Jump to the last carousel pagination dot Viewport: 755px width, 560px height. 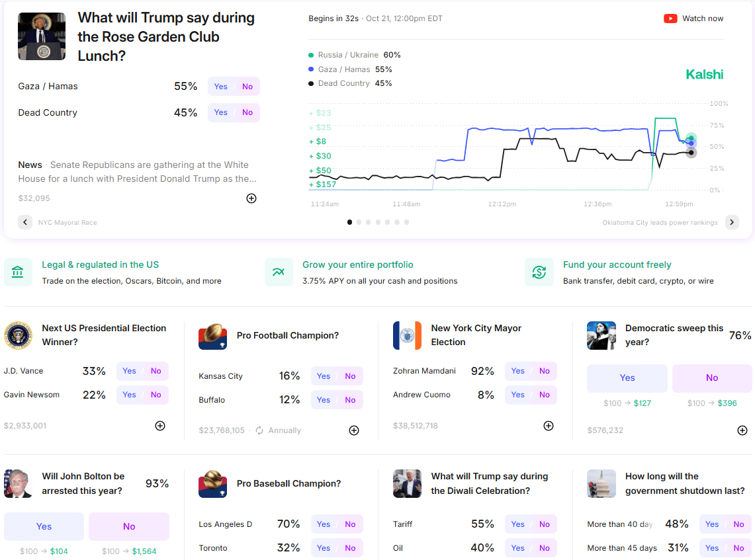(406, 222)
